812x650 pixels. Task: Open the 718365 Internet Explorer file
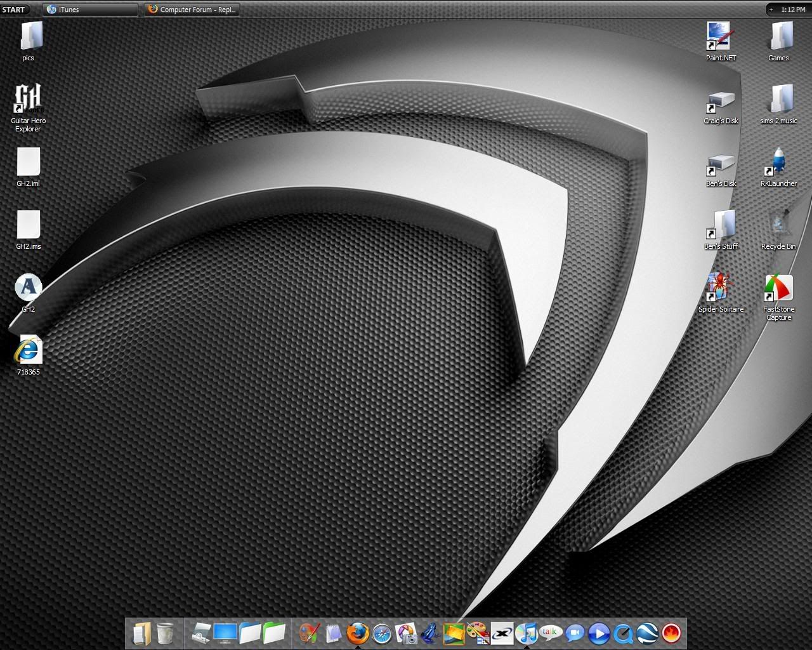29,355
